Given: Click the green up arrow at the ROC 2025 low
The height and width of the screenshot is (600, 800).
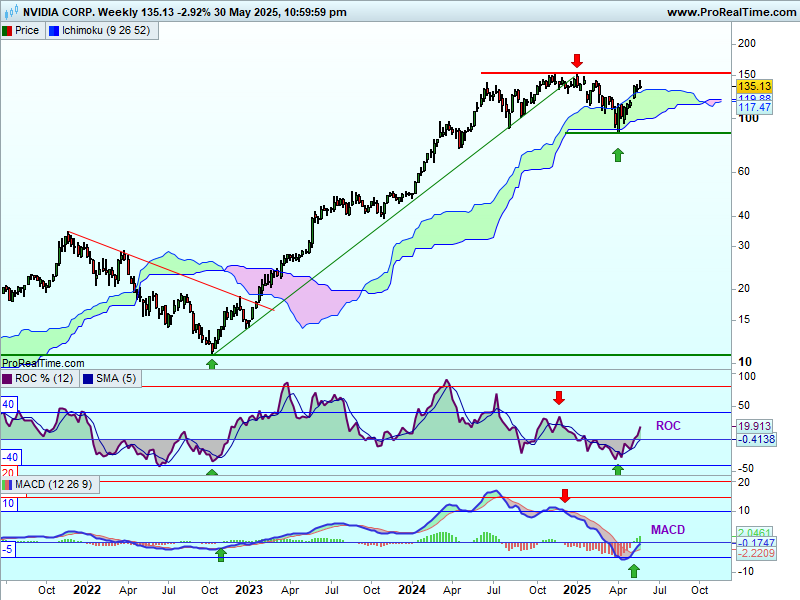Looking at the screenshot, I should (x=617, y=468).
